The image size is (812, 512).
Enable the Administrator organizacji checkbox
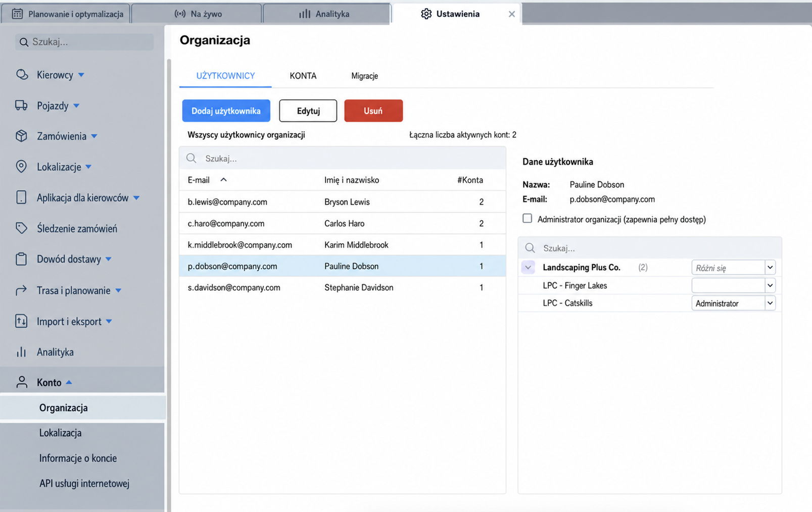click(x=528, y=218)
